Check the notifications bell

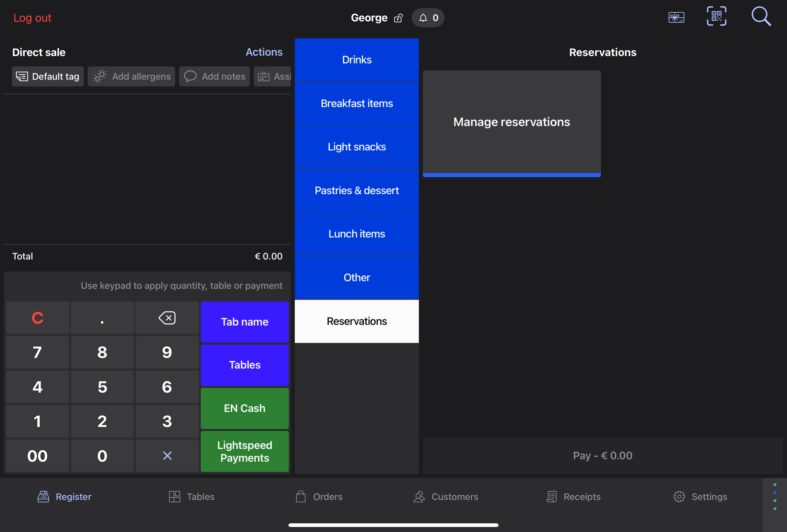tap(428, 18)
